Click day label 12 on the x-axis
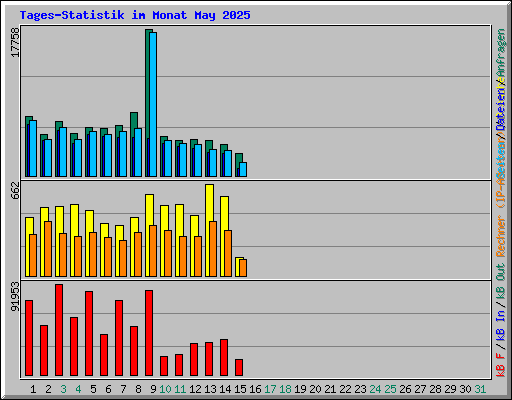512x400 pixels. coord(195,389)
